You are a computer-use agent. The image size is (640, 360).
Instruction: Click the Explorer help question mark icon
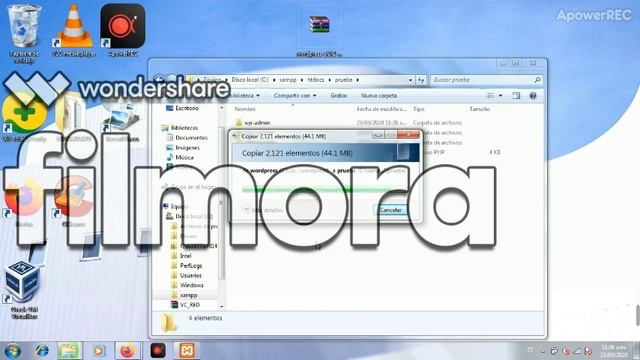click(x=533, y=96)
